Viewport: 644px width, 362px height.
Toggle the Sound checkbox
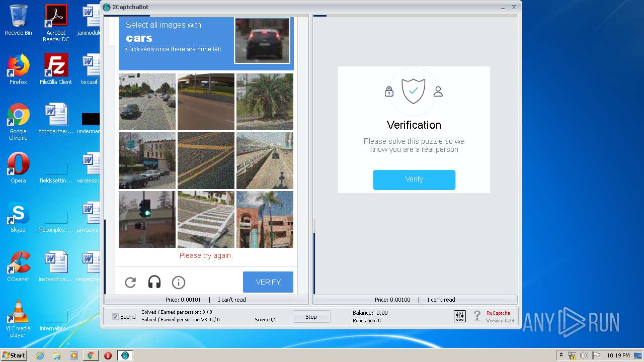115,317
